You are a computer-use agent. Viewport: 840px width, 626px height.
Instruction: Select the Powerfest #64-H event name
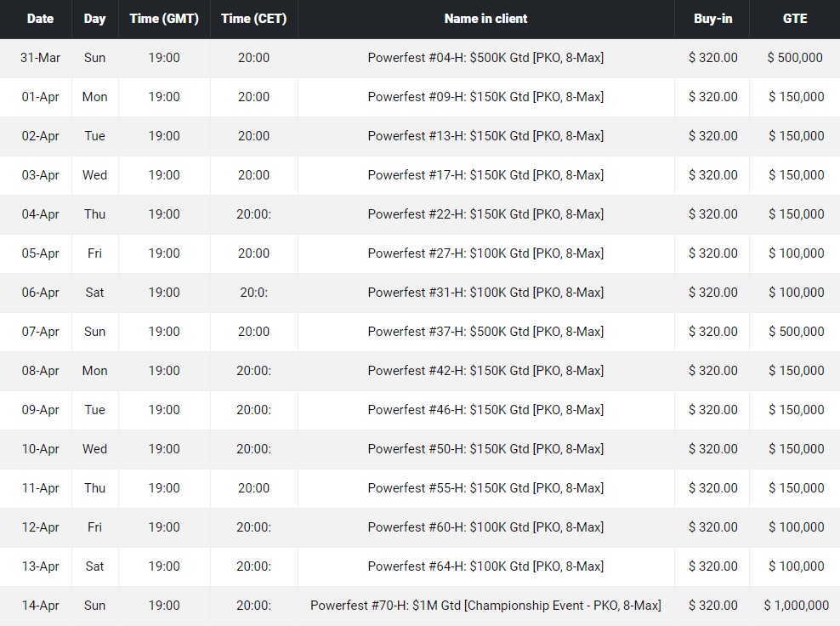(x=485, y=566)
